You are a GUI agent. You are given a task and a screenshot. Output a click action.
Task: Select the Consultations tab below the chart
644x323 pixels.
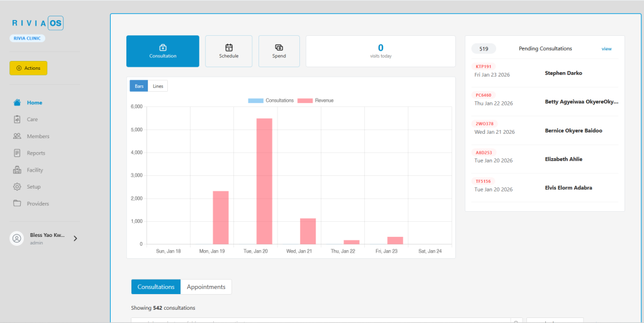pyautogui.click(x=156, y=287)
